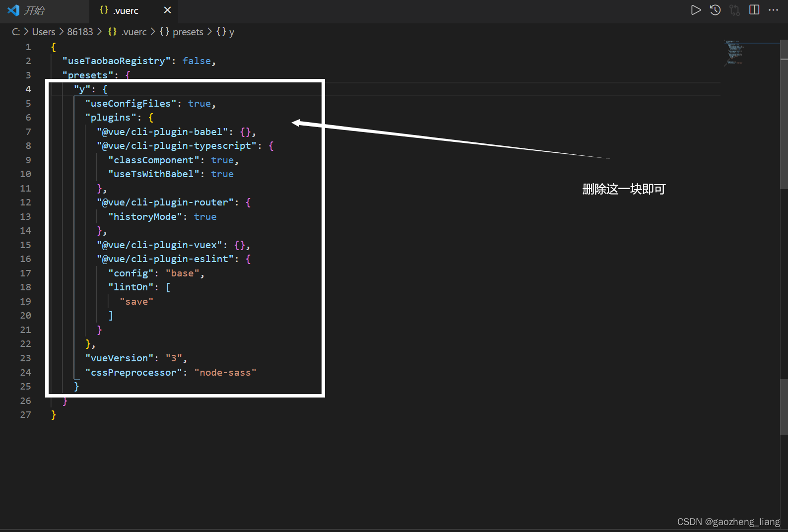Screen dimensions: 788x532
Task: Open the timeline history icon
Action: pos(715,10)
